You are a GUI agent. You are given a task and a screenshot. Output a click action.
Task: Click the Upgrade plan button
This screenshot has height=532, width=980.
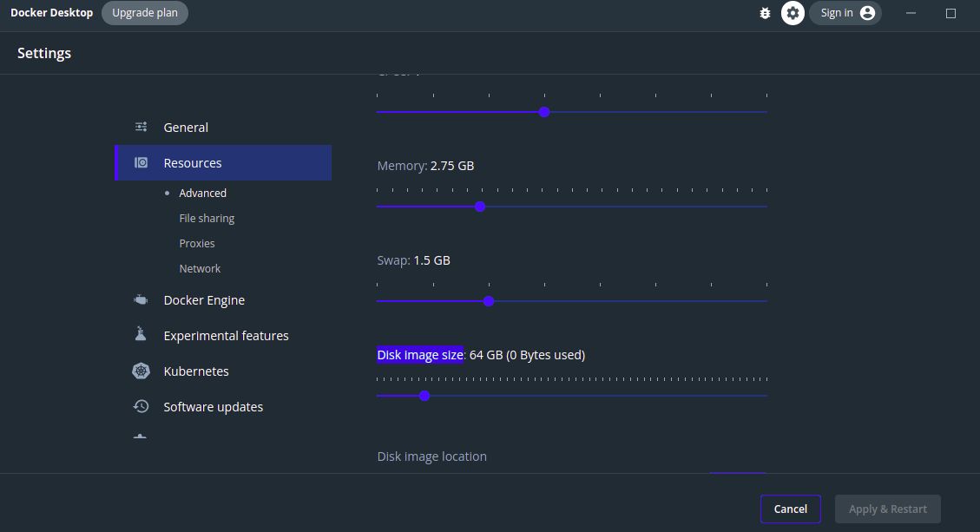[144, 12]
